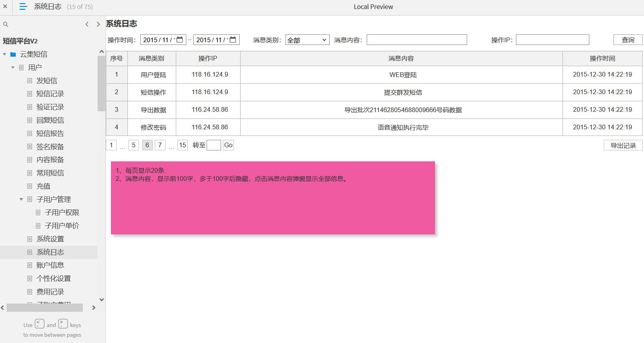Viewport: 644px width, 343px height.
Task: Click the 导出记录 export button
Action: point(623,145)
